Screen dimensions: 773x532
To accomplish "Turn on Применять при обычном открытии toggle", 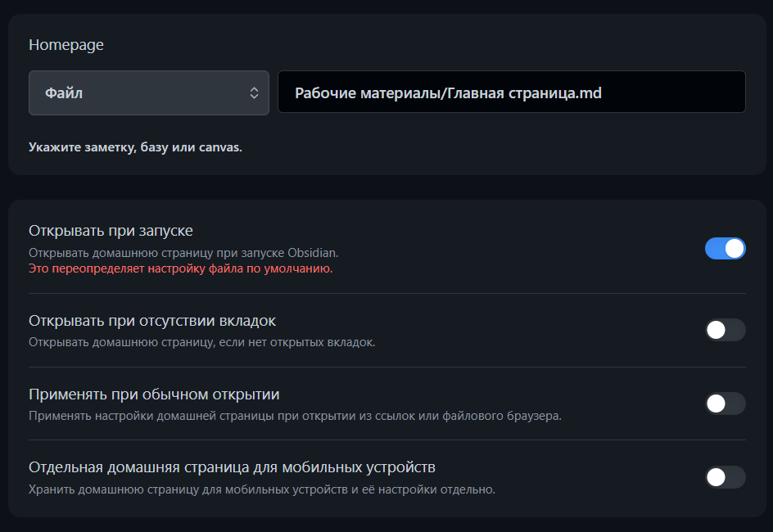I will coord(726,404).
